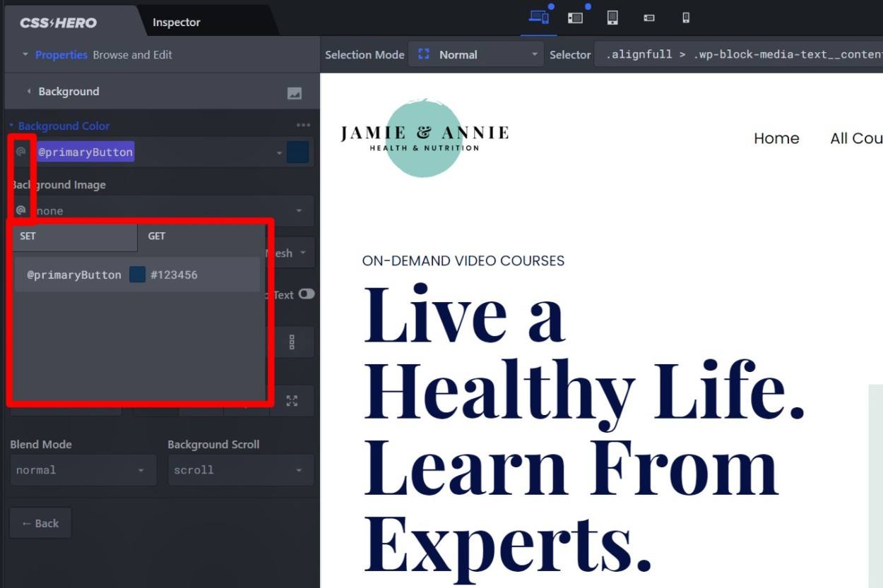Open the three-dots menu next to Background Color

pyautogui.click(x=303, y=126)
